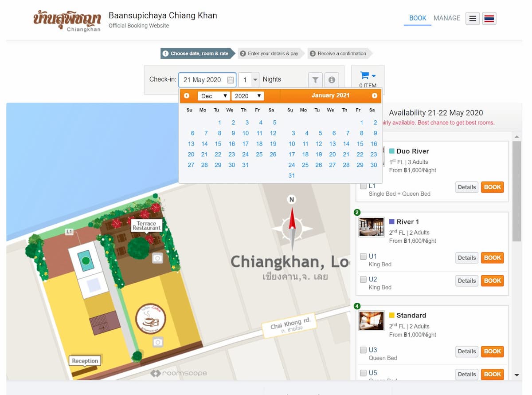Open camera photo near coffee shop
This screenshot has height=395, width=532.
(158, 342)
